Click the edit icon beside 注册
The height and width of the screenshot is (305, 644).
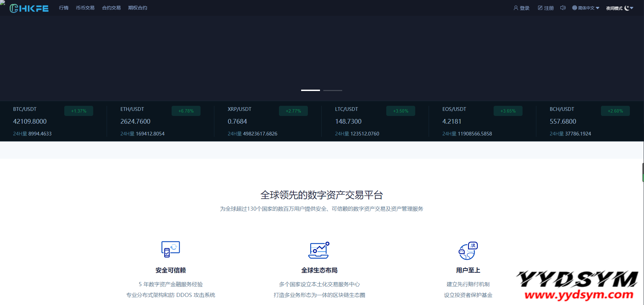[x=540, y=8]
